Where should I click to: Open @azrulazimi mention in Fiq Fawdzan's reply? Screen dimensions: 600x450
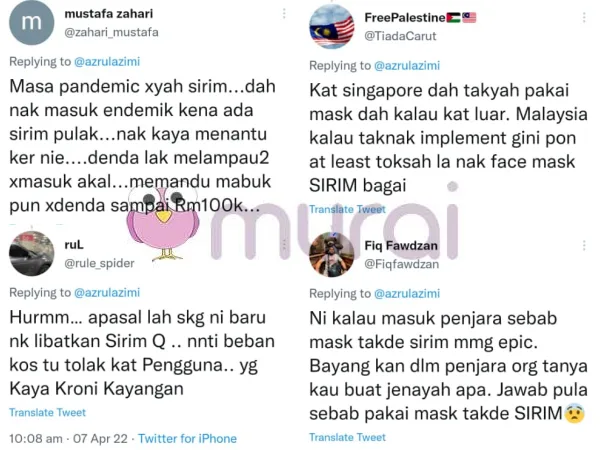click(x=407, y=293)
